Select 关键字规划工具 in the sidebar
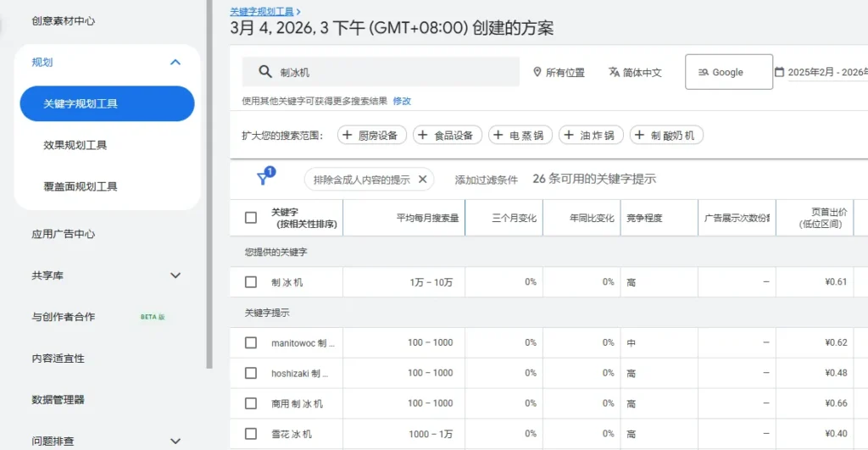 (108, 103)
